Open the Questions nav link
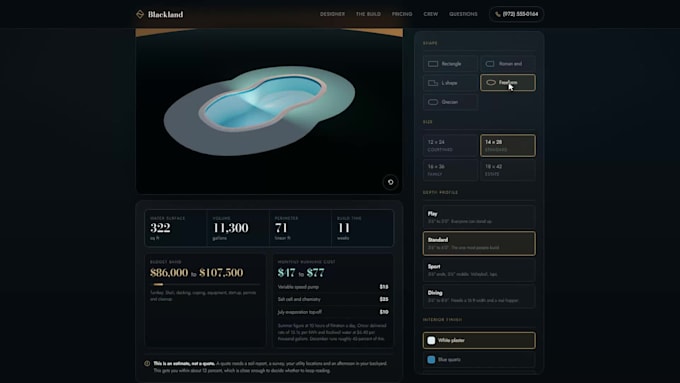This screenshot has height=383, width=680. point(463,14)
